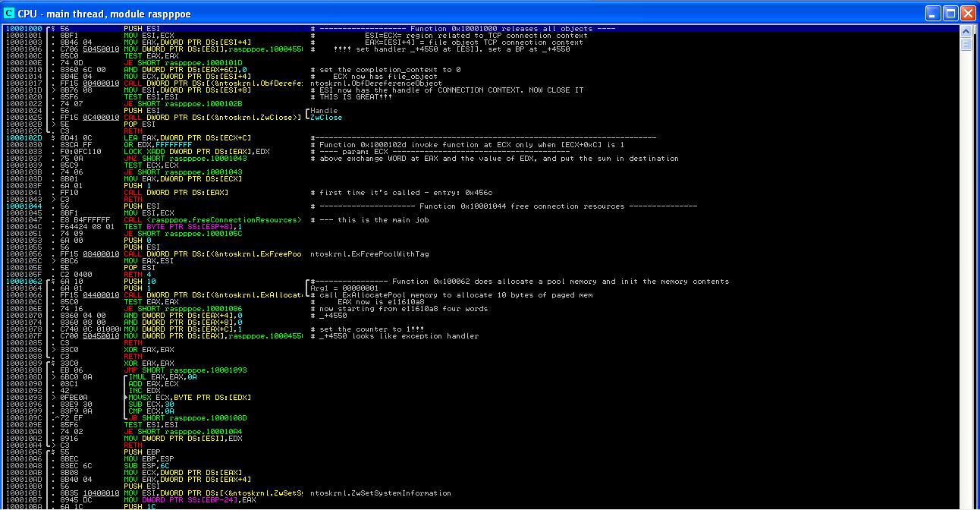Select address 10001000 in the disassembly
980x510 pixels.
tap(23, 29)
